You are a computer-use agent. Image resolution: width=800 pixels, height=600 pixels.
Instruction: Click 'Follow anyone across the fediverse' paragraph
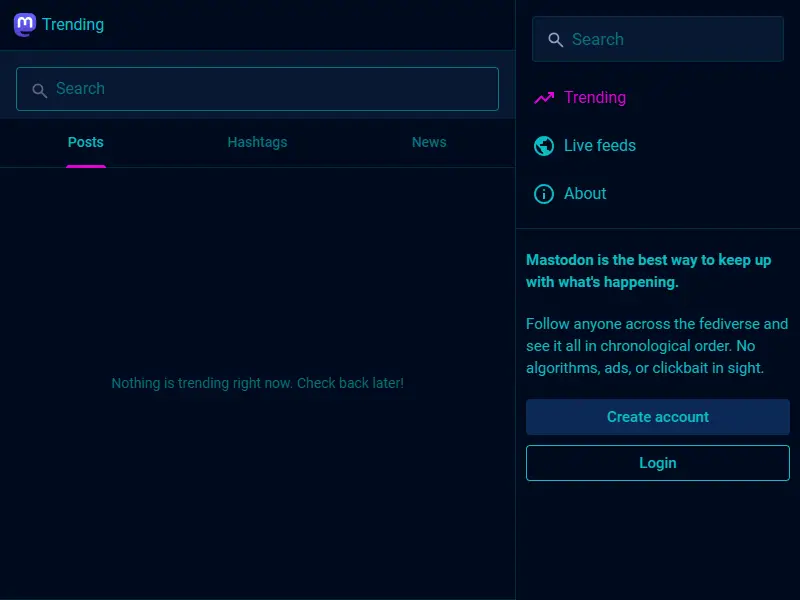coord(657,346)
